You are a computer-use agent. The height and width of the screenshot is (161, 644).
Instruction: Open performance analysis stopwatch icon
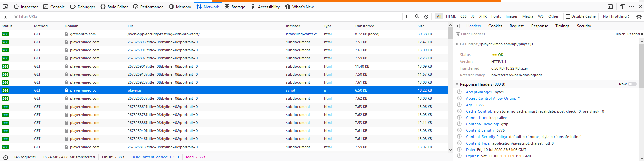[x=6, y=157]
